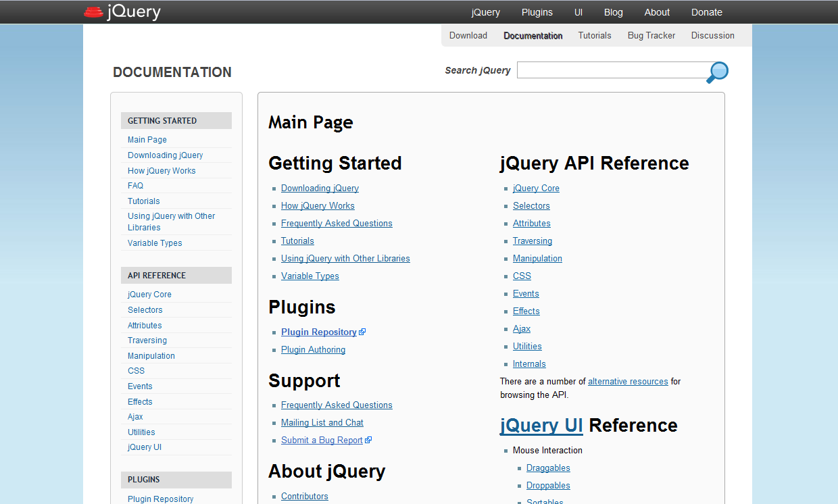
Task: Open the Draggables page under Mouse Interaction
Action: coord(548,468)
